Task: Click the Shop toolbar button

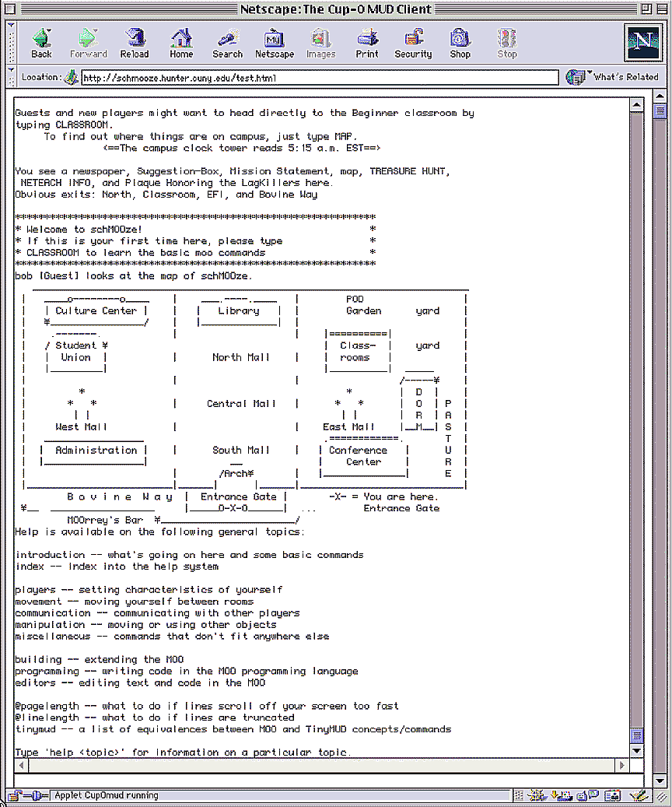Action: click(460, 44)
